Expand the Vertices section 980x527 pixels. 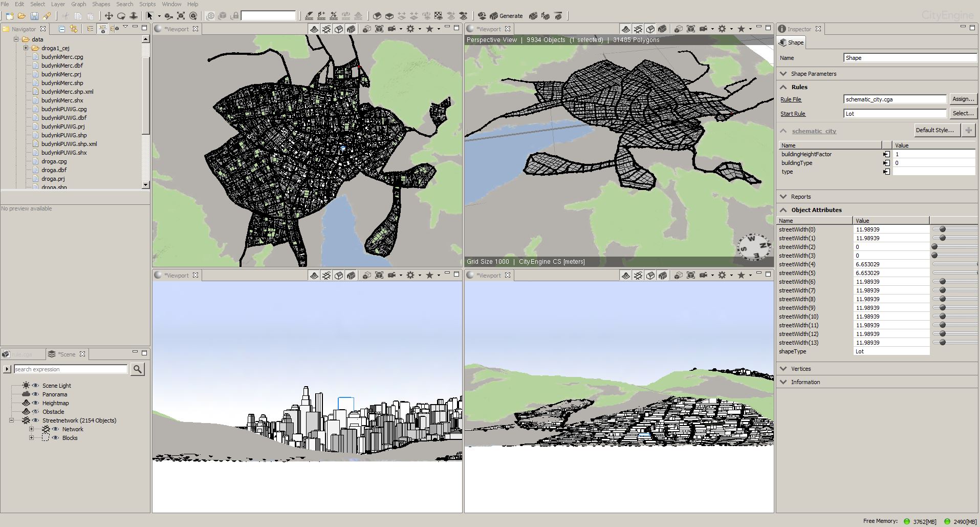point(783,369)
